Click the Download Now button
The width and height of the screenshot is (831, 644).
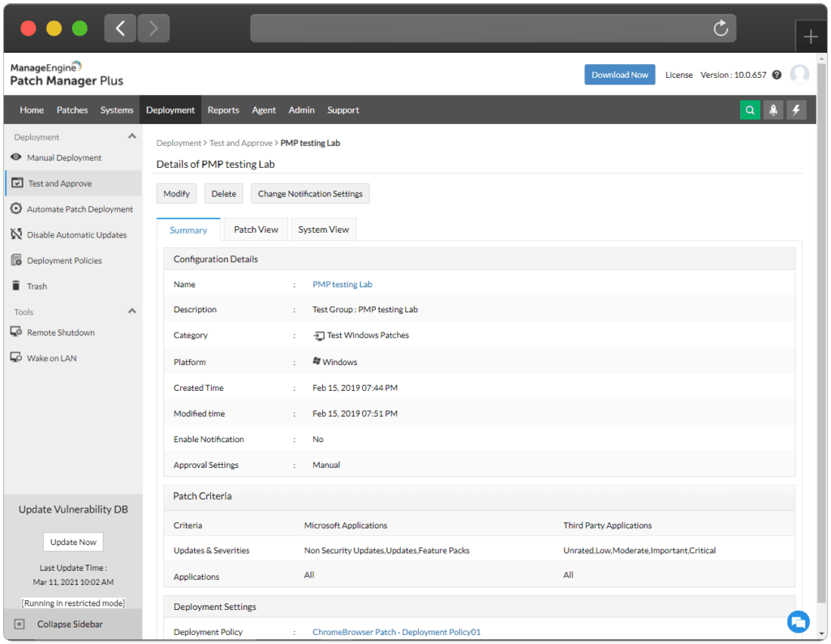[x=619, y=75]
